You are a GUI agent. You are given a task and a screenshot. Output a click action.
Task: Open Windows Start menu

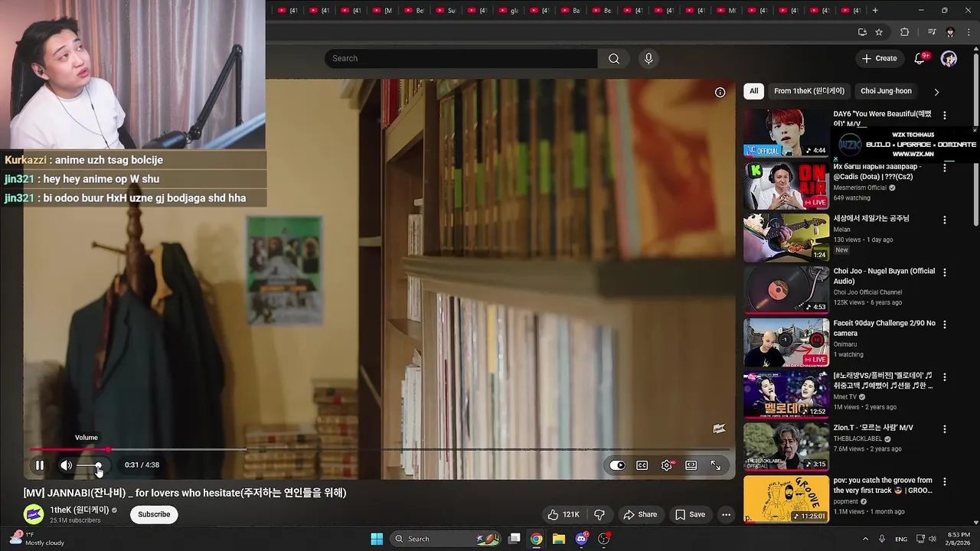[x=377, y=539]
